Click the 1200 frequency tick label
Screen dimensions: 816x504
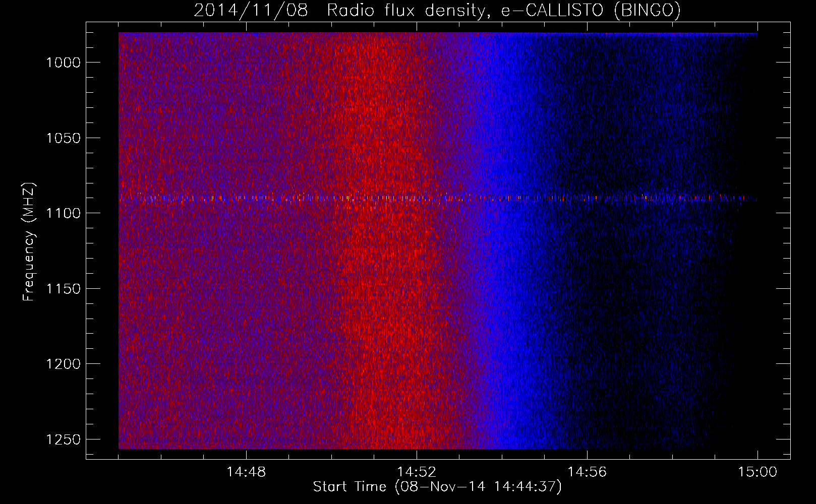64,364
